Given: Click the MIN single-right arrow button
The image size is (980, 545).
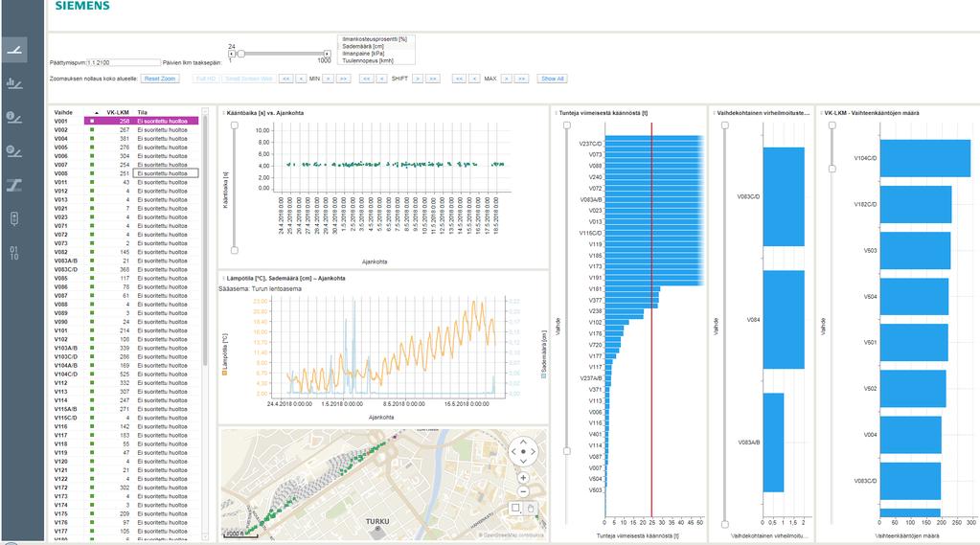Looking at the screenshot, I should coord(328,79).
